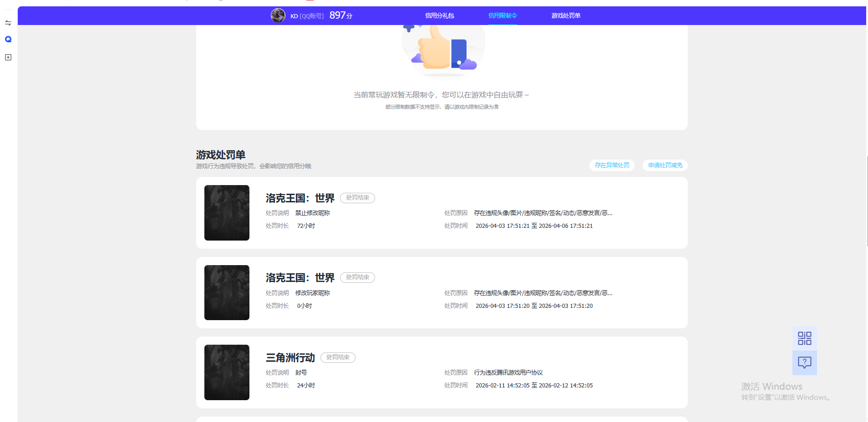Click 行为违反腾讯游戏用户协议 reason

508,372
